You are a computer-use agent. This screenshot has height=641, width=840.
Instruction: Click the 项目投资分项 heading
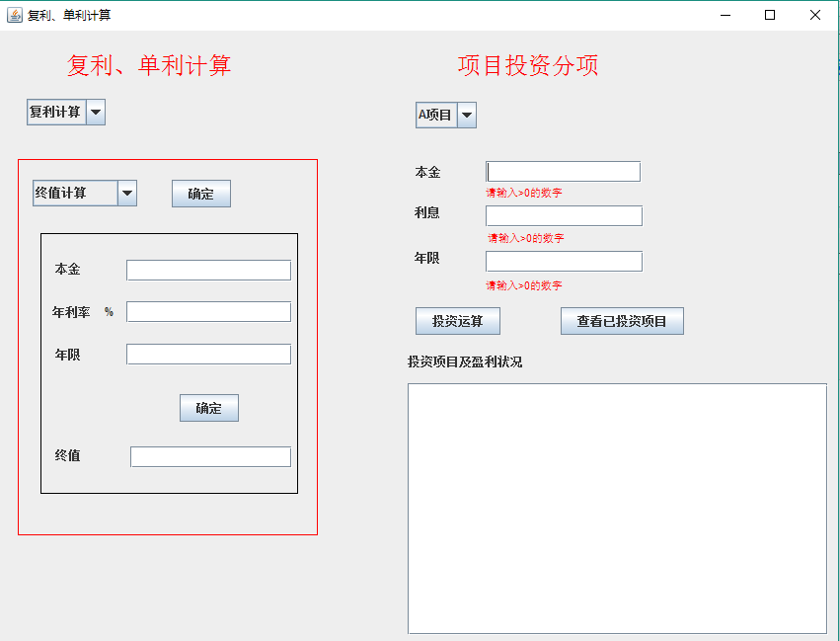(x=528, y=66)
